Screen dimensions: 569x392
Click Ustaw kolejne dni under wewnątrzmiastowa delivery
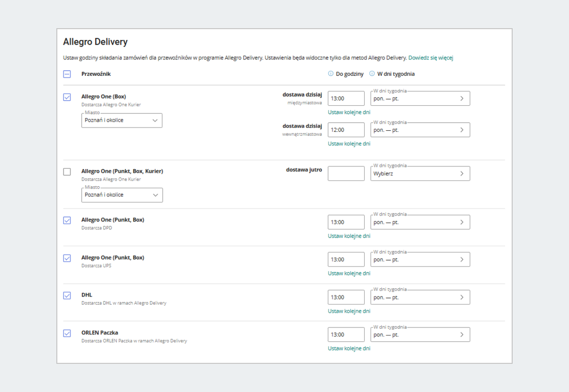(x=349, y=144)
